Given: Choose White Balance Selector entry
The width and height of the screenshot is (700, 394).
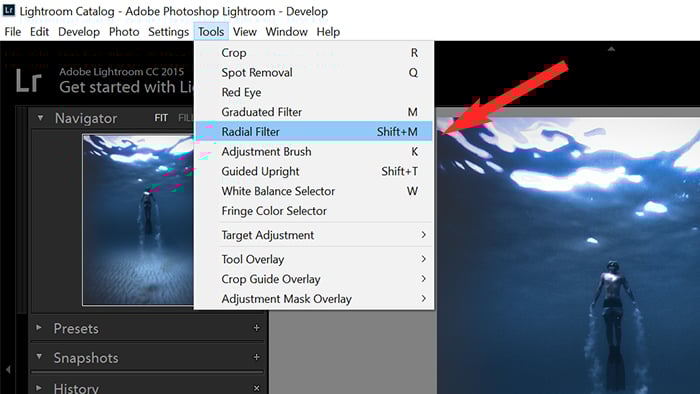Looking at the screenshot, I should (314, 191).
